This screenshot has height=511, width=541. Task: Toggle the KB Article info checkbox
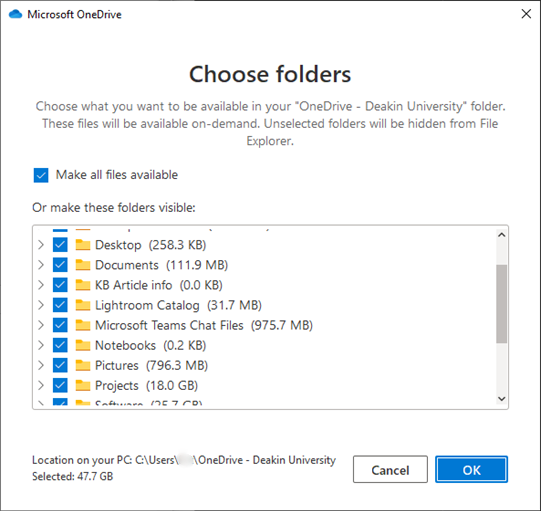tap(60, 285)
